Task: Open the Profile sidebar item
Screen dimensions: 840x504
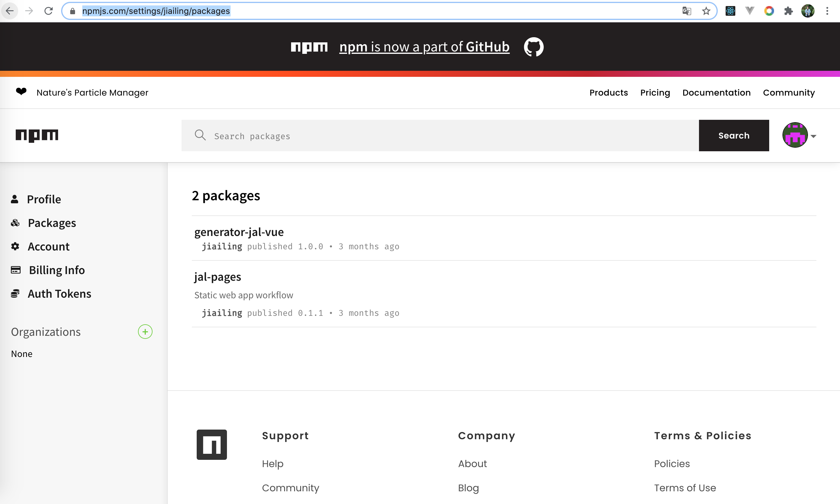Action: [44, 199]
